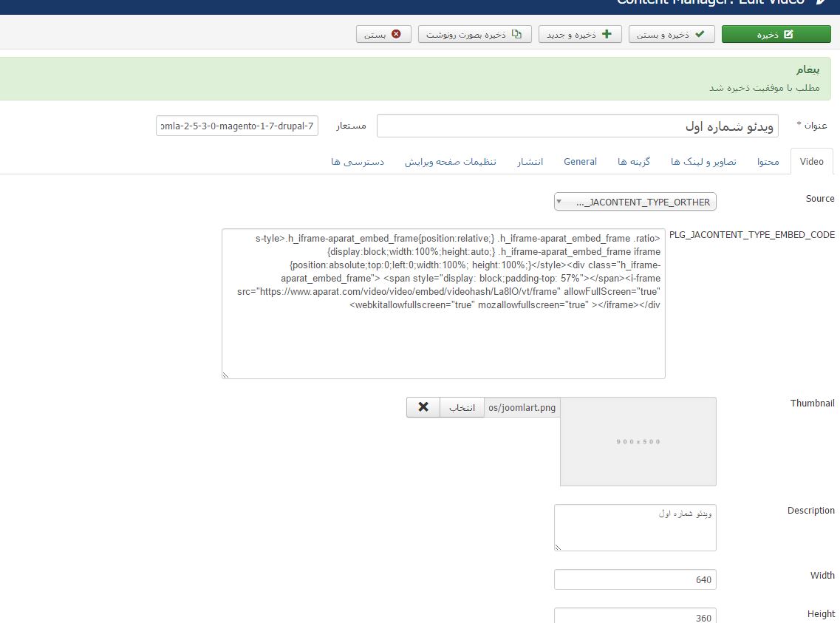Image resolution: width=840 pixels, height=623 pixels.
Task: Switch to the محتوا tab
Action: point(768,162)
